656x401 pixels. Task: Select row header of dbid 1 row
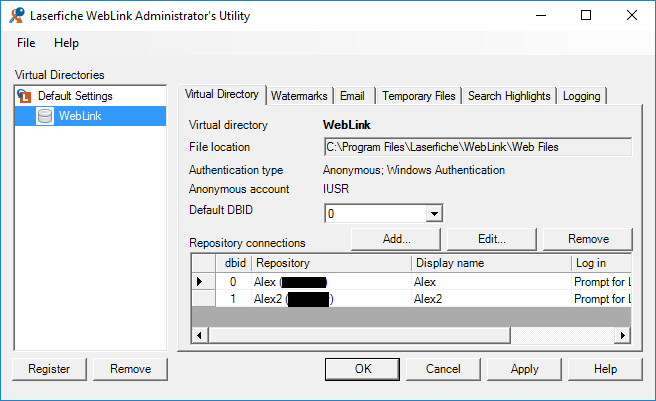[x=203, y=298]
